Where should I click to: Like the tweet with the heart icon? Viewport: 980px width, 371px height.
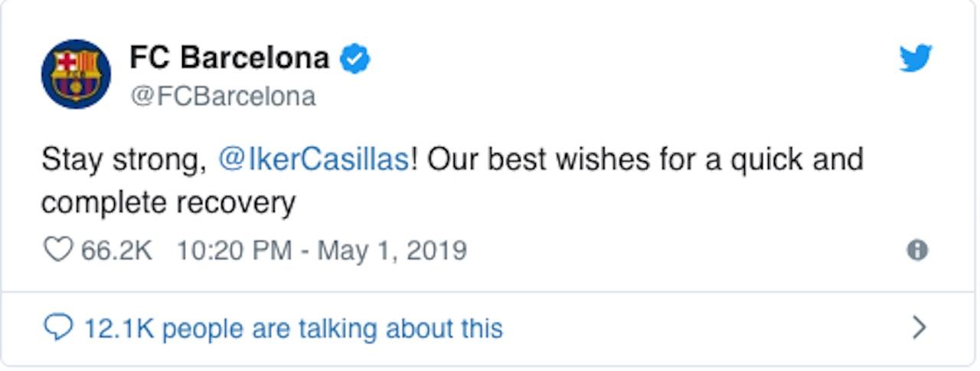(x=57, y=251)
